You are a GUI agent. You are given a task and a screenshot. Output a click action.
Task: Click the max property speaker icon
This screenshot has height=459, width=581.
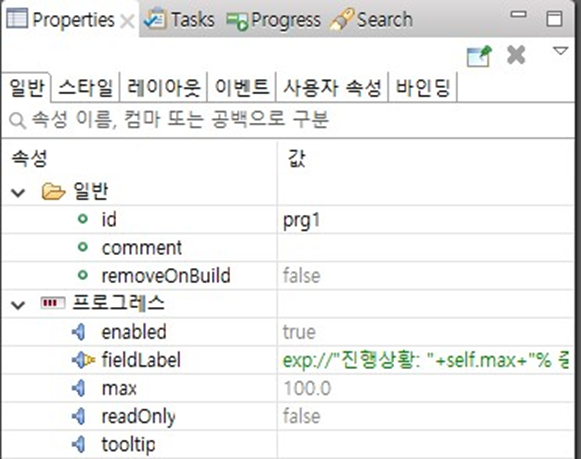click(79, 388)
